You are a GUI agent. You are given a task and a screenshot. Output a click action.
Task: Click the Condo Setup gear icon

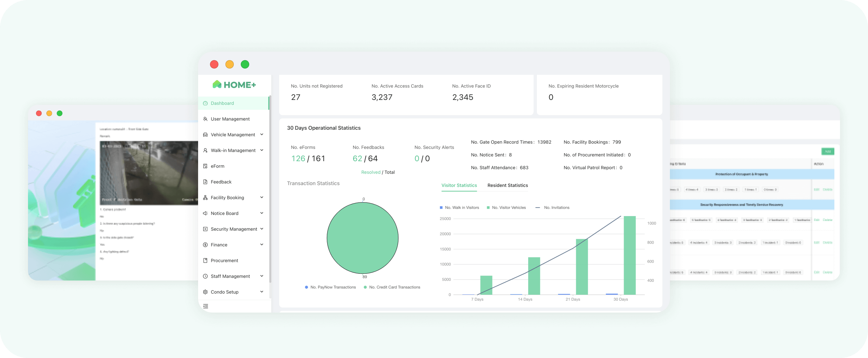coord(205,292)
